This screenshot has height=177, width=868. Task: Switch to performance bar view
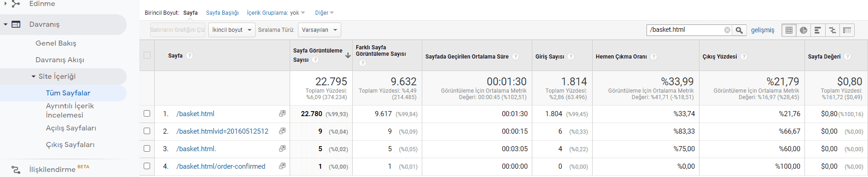click(x=818, y=30)
